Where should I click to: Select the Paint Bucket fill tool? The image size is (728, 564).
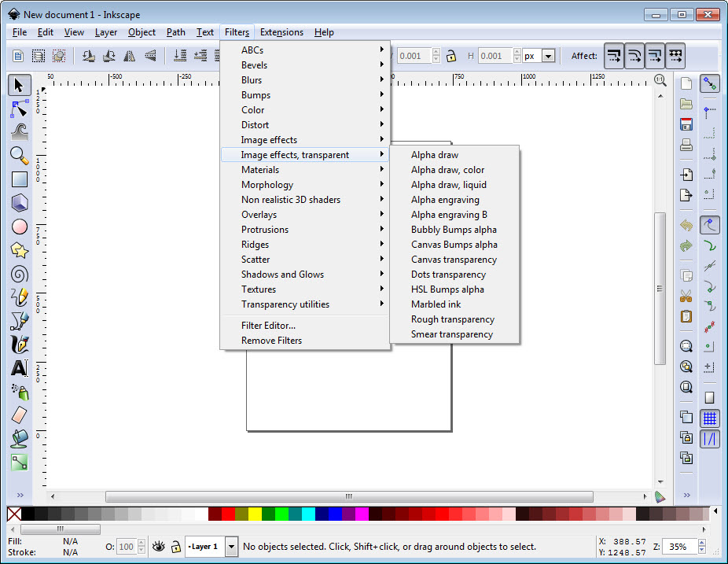pos(19,439)
